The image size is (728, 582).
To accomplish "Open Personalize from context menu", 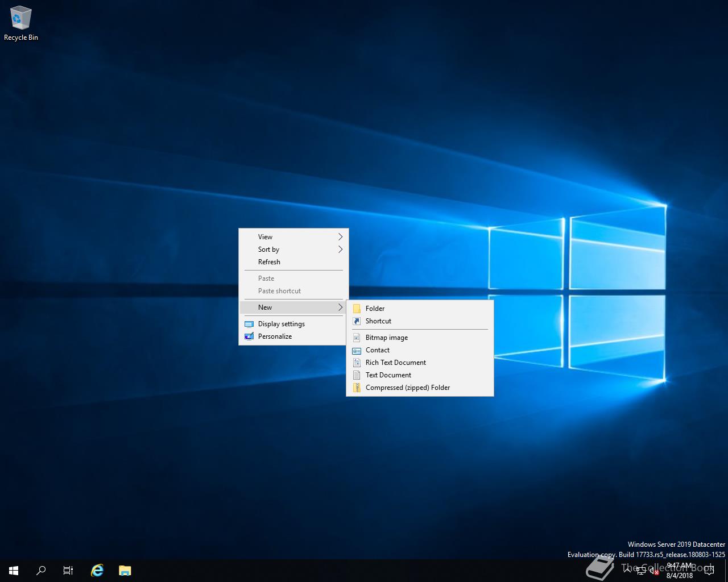I will point(293,336).
